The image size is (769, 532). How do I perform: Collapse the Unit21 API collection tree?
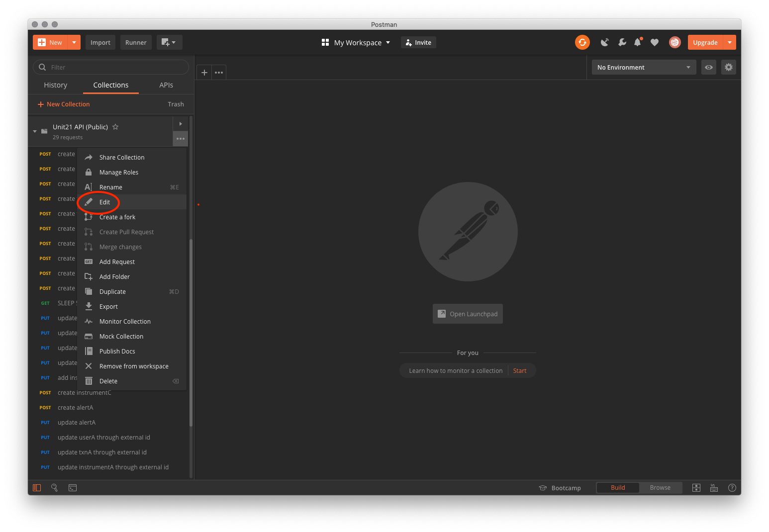(35, 131)
